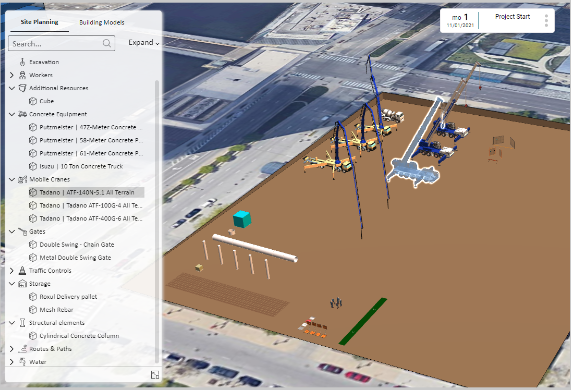Expand the Routes & Paths group
The width and height of the screenshot is (571, 390).
pos(12,349)
